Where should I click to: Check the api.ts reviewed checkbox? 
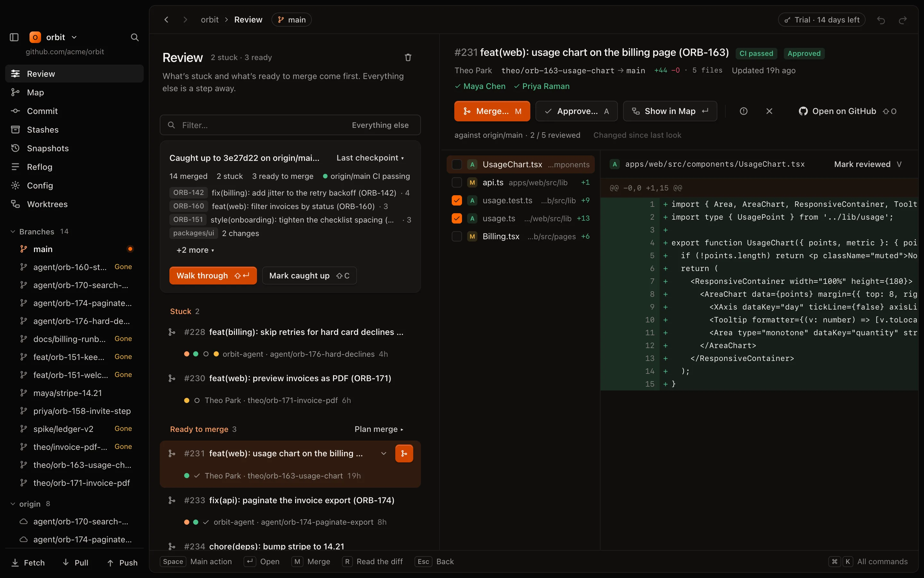pyautogui.click(x=457, y=182)
